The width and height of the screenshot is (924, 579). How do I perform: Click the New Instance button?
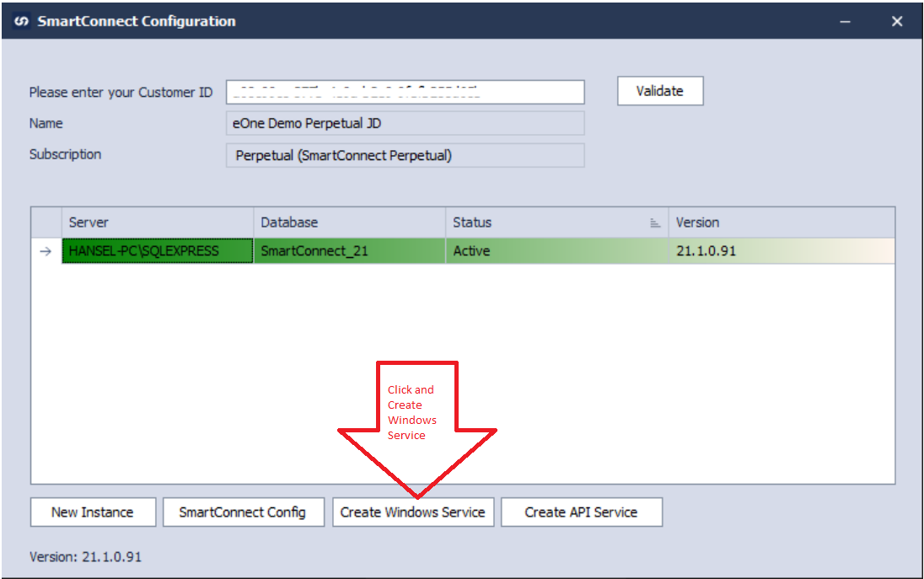[93, 512]
